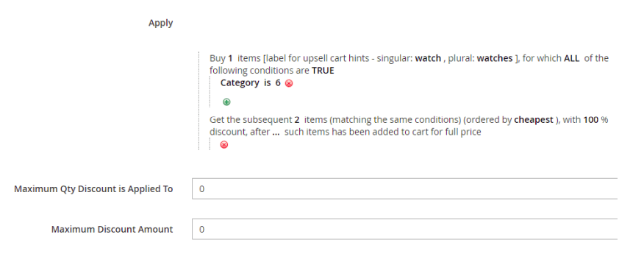The height and width of the screenshot is (265, 644).
Task: Change the 'is' operator
Action: click(268, 82)
